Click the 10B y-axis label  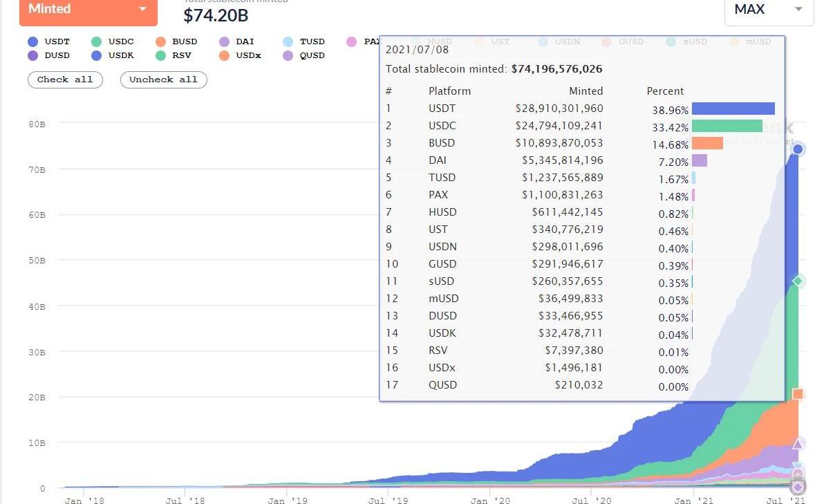(x=37, y=442)
